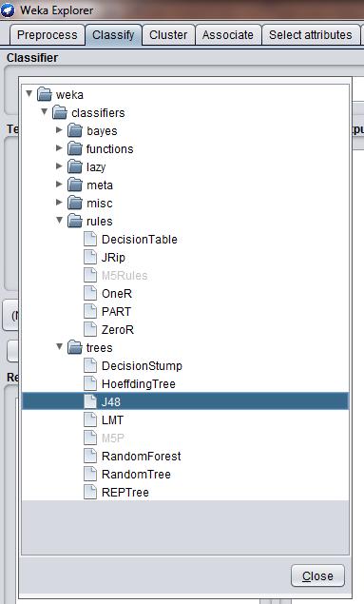Click the misc label
Image resolution: width=364 pixels, height=604 pixels.
tap(99, 203)
